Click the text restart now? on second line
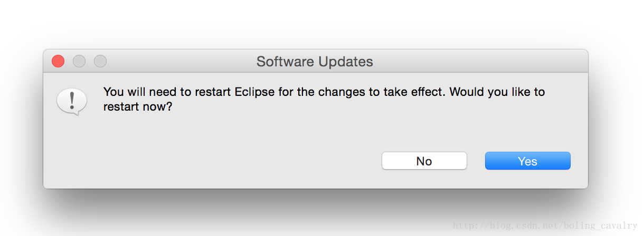The height and width of the screenshot is (236, 644). click(x=137, y=106)
